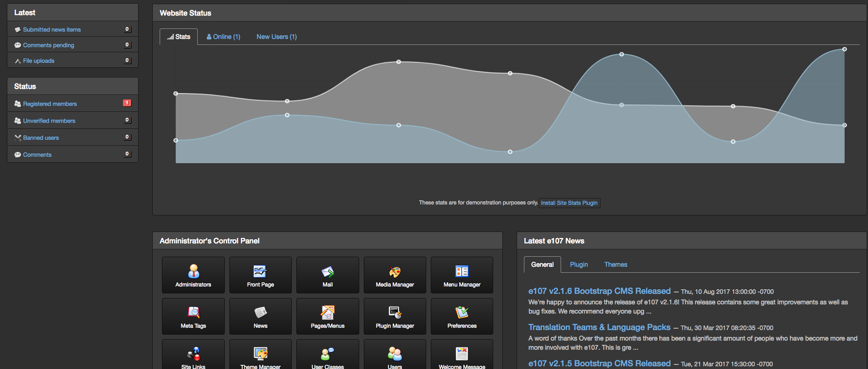Open the Preferences icon
This screenshot has height=369, width=868.
pos(462,316)
